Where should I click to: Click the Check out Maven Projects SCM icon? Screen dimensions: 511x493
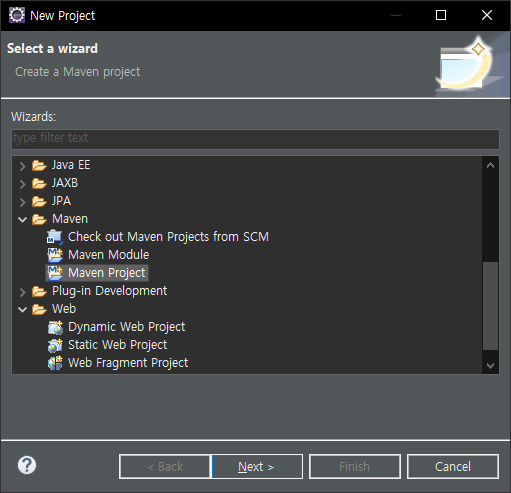[55, 237]
